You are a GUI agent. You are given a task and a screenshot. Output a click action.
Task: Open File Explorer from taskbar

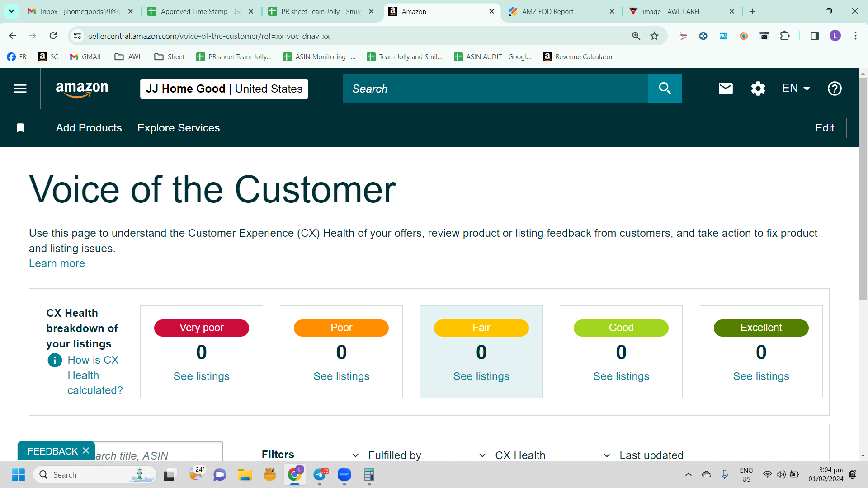245,475
